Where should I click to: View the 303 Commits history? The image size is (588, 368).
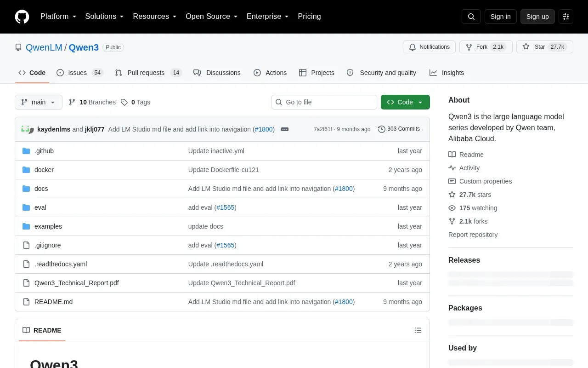(399, 129)
